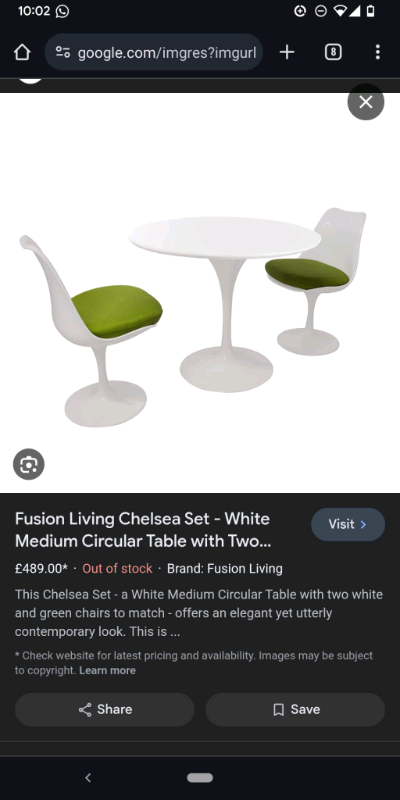The image size is (400, 800).
Task: Open a new tab with plus icon
Action: click(287, 52)
